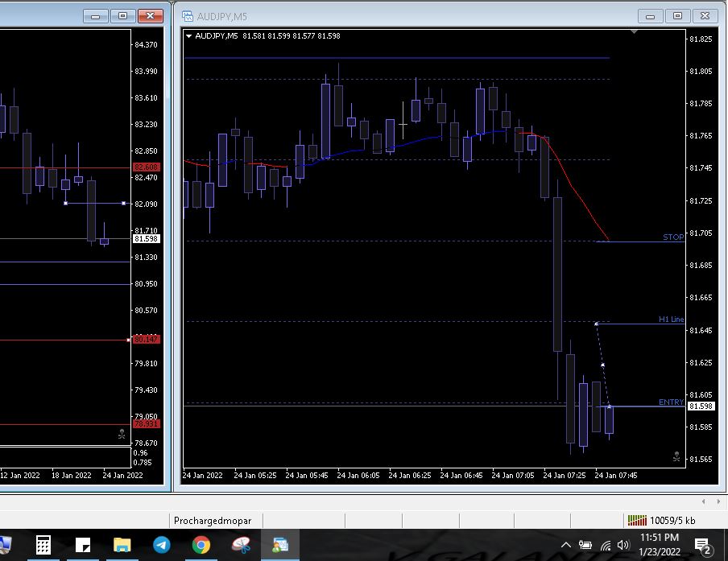The image size is (728, 561).
Task: Click the battery status tray icon
Action: 585,545
